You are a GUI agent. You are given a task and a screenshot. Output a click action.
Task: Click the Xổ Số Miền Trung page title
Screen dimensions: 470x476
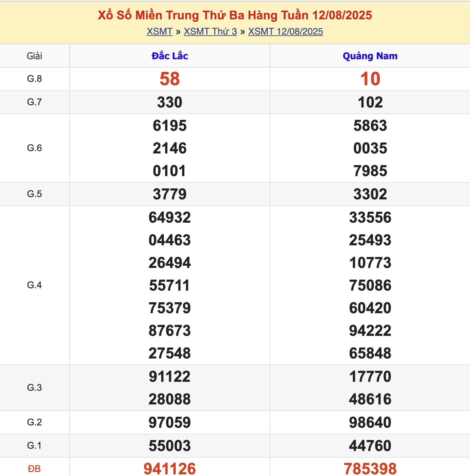[235, 15]
